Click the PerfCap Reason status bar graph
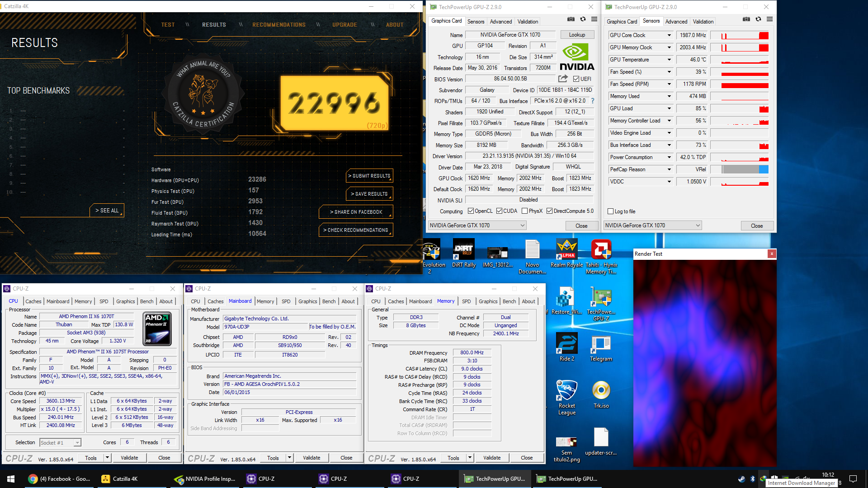The height and width of the screenshot is (488, 868). (740, 169)
